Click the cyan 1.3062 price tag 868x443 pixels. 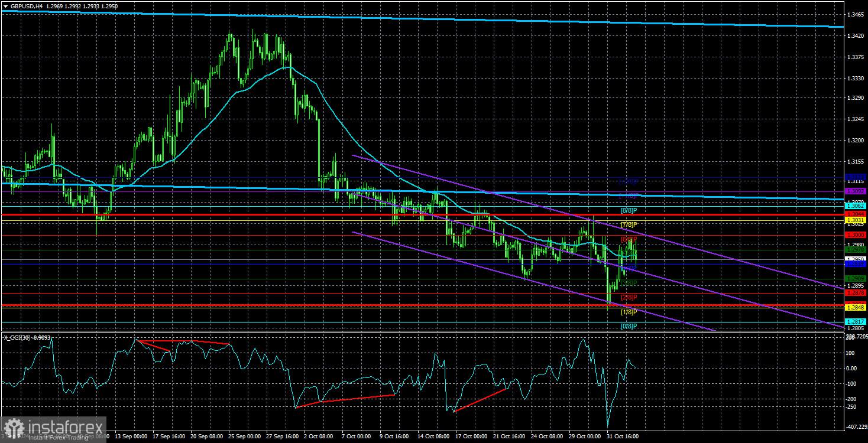click(x=856, y=206)
